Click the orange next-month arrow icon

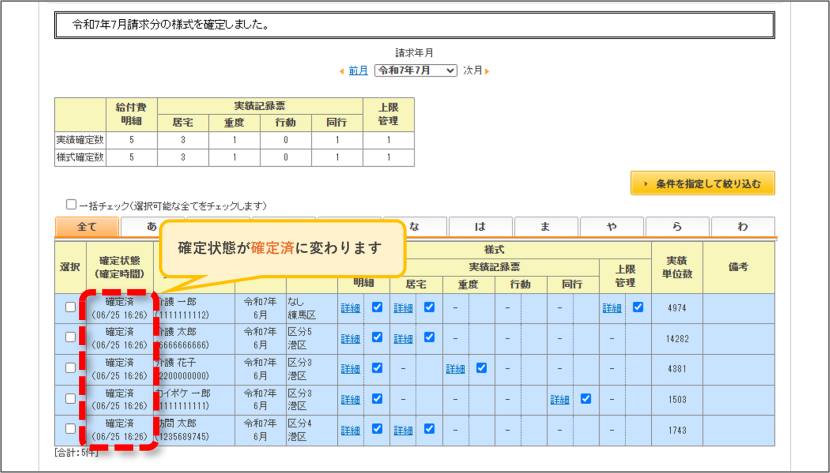tap(487, 71)
